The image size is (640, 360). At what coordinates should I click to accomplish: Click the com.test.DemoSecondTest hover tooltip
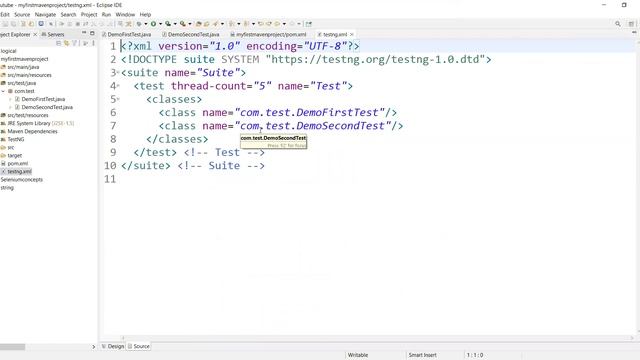[273, 141]
